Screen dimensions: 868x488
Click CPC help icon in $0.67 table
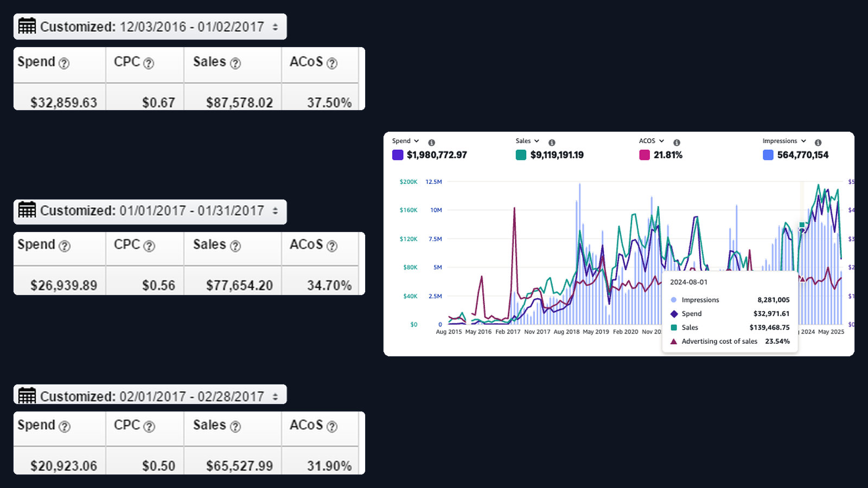coord(149,63)
